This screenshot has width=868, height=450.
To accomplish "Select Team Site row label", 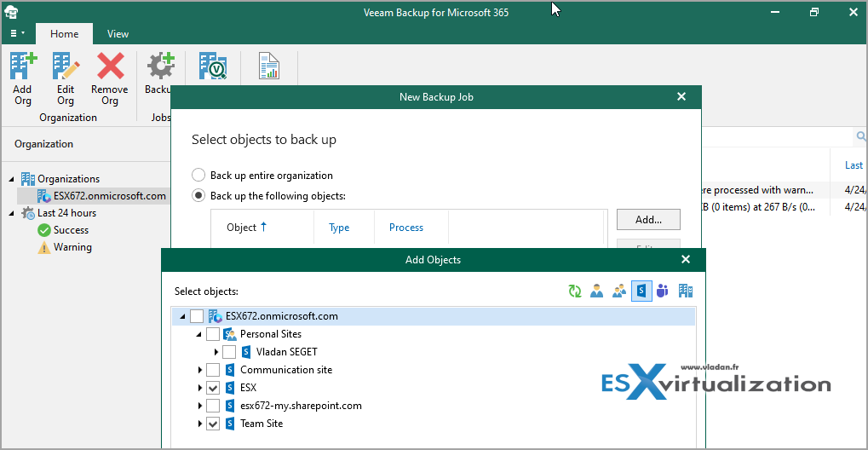I will (262, 424).
